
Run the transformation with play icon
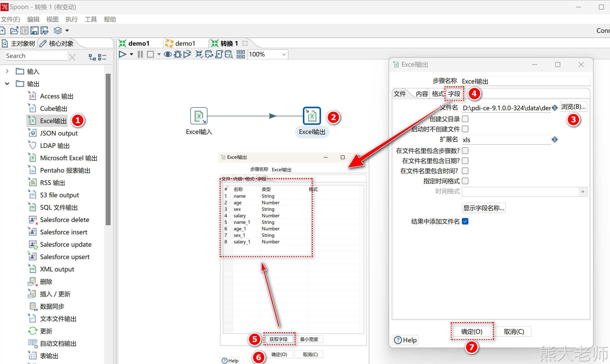pos(123,54)
